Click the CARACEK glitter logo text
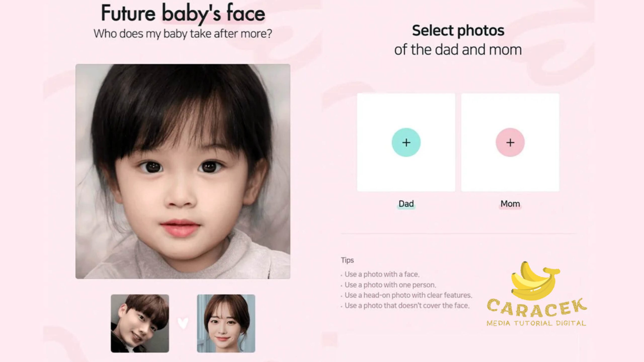Image resolution: width=644 pixels, height=362 pixels. 537,308
